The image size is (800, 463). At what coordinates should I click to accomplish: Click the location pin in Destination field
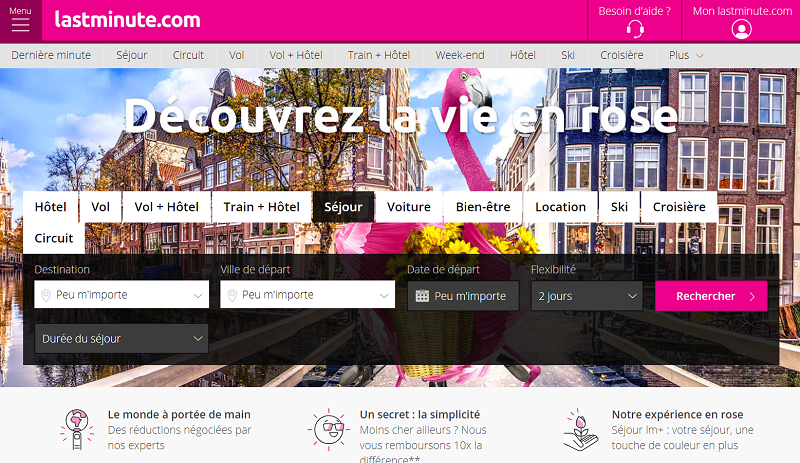coord(46,295)
